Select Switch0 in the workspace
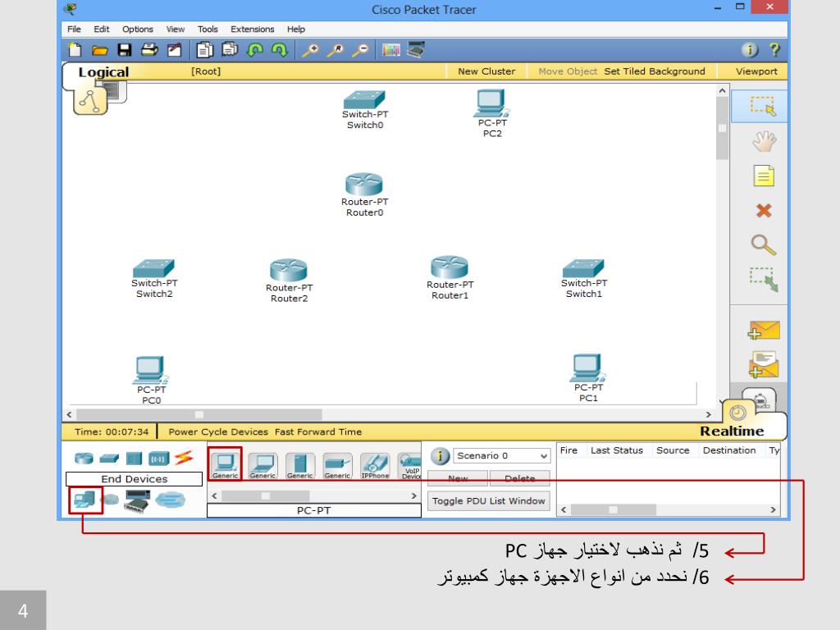Screen dimensions: 840x630 coord(365,109)
